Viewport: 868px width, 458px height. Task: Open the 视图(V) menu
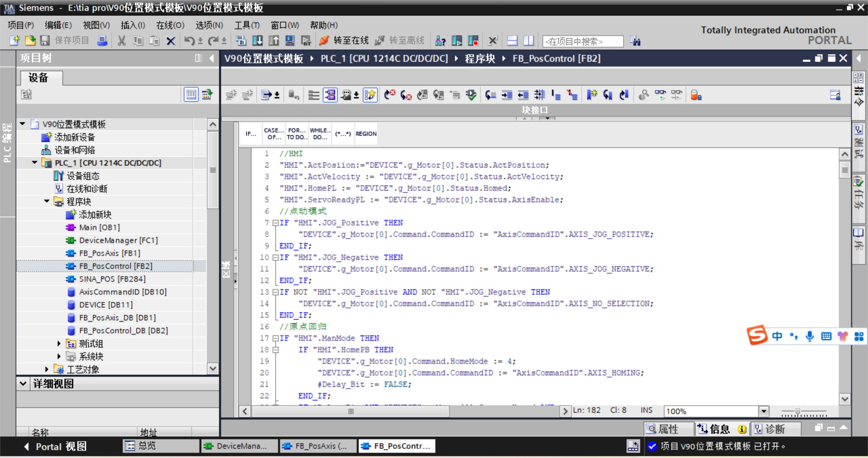(x=96, y=25)
